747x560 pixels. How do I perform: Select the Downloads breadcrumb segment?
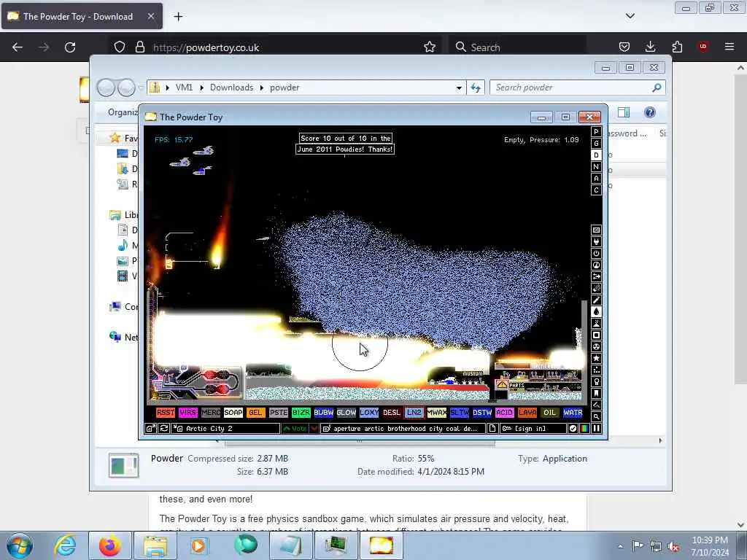(231, 87)
